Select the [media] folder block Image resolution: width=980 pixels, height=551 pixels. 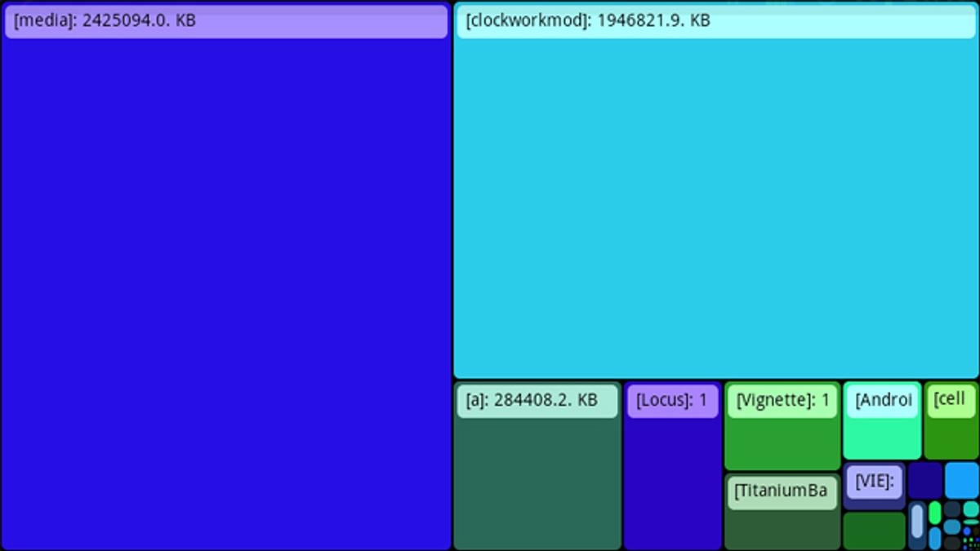pos(226,276)
